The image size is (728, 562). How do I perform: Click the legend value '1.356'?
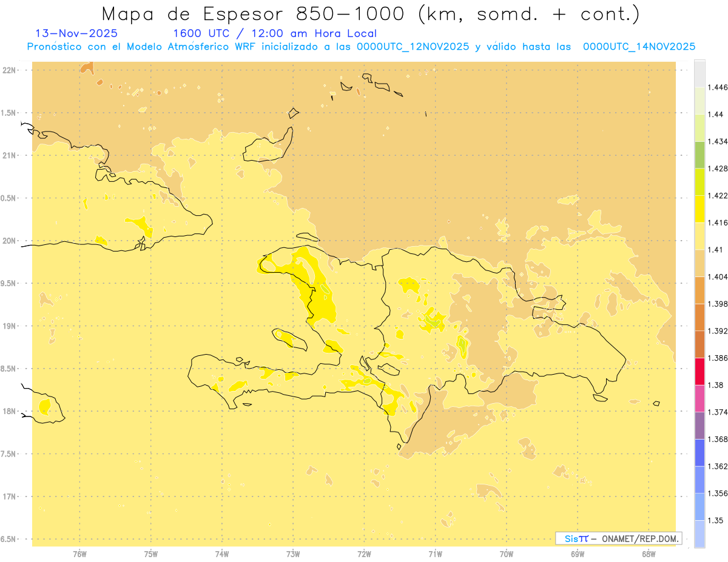click(x=718, y=493)
